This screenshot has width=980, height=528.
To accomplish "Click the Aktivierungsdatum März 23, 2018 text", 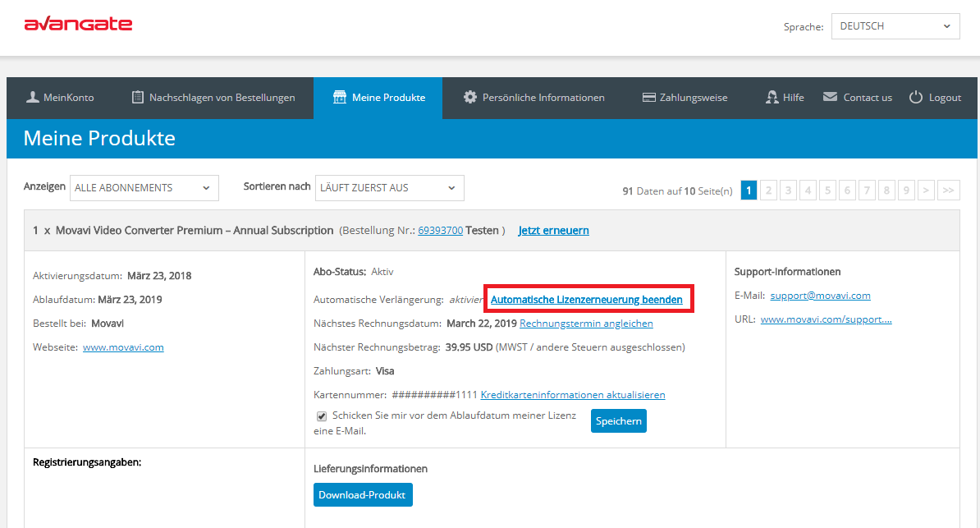I will pos(112,276).
